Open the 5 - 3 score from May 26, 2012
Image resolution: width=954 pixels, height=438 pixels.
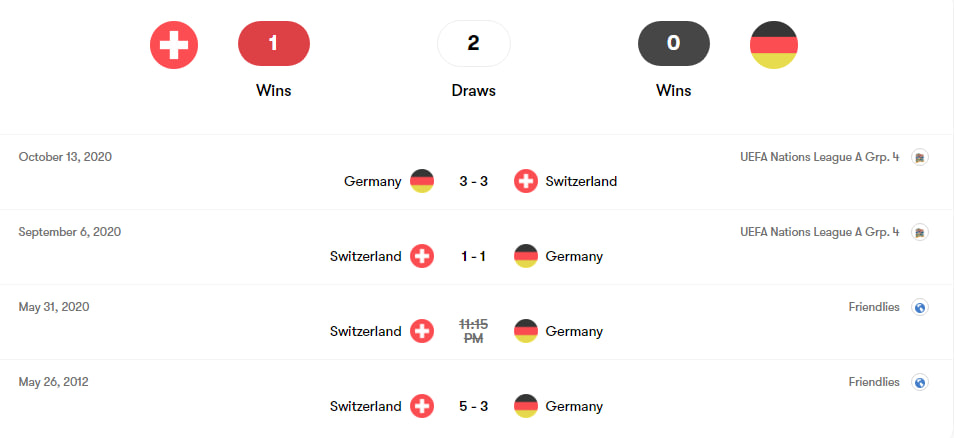coord(473,406)
